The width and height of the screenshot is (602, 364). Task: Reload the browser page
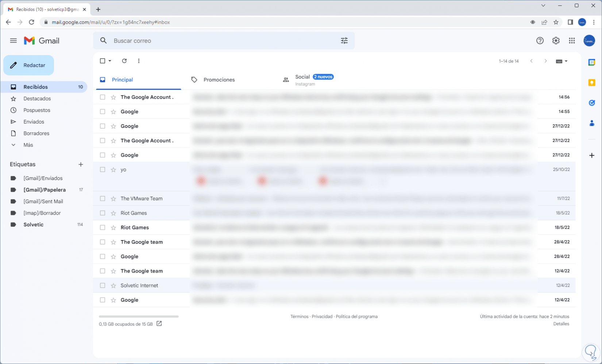(x=32, y=22)
